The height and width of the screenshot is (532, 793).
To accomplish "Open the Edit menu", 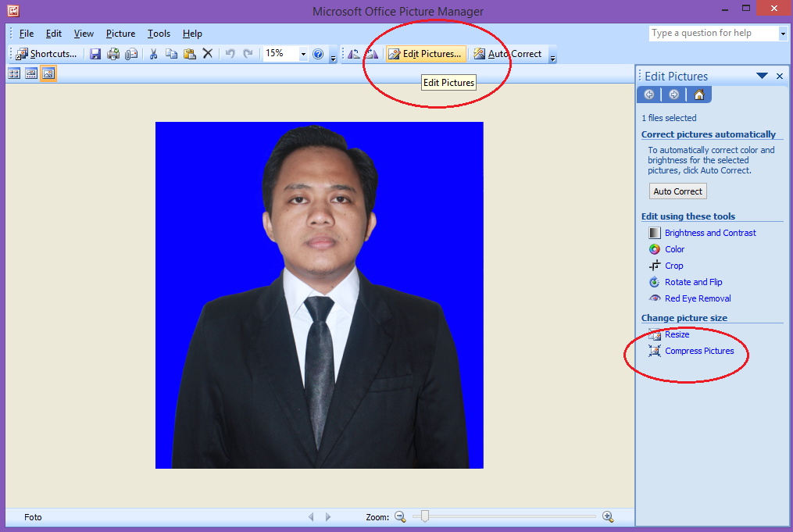I will pos(54,34).
